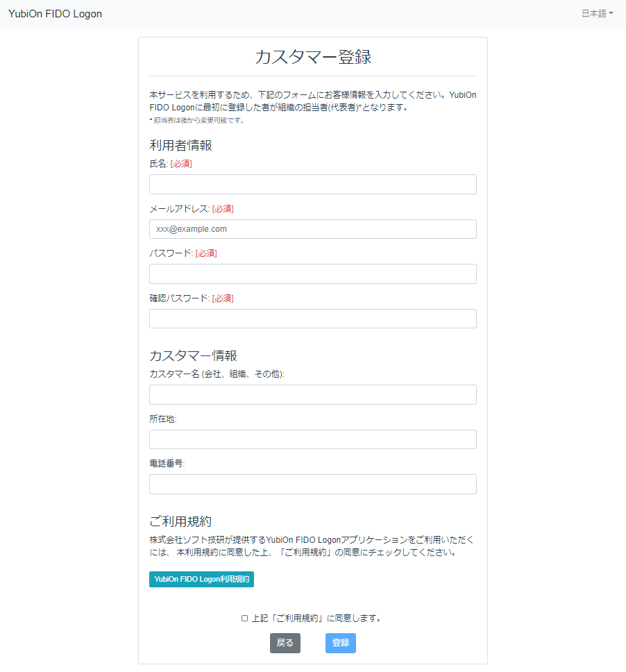Open the 日本語 language dropdown
This screenshot has height=672, width=626.
pyautogui.click(x=597, y=14)
